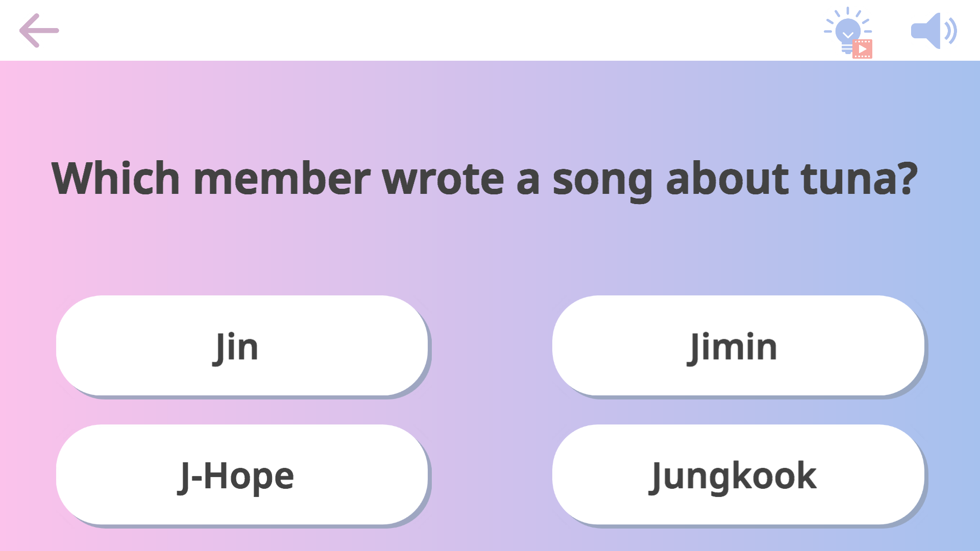
Task: Answer with Jungkook
Action: (x=738, y=474)
